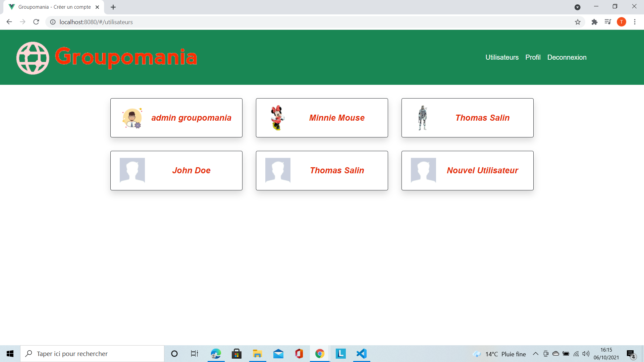The image size is (644, 362).
Task: Open the John Doe user card
Action: pyautogui.click(x=176, y=170)
